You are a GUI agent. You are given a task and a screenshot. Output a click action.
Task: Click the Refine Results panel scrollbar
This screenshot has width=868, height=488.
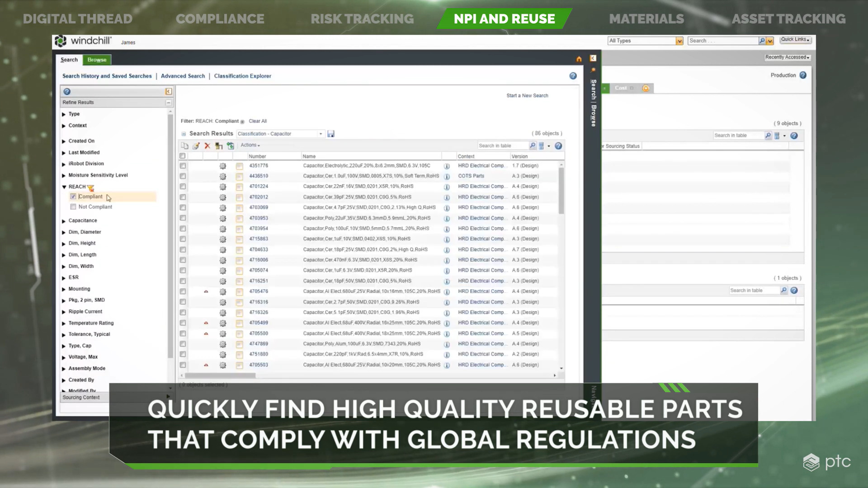170,236
